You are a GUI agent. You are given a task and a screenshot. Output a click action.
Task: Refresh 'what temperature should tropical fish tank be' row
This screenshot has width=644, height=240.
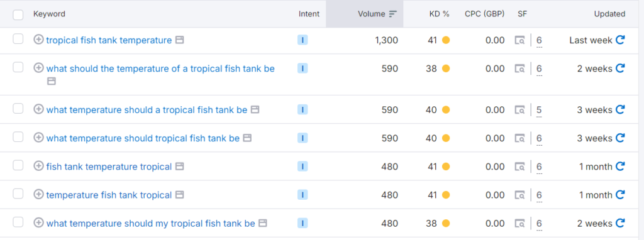(620, 138)
